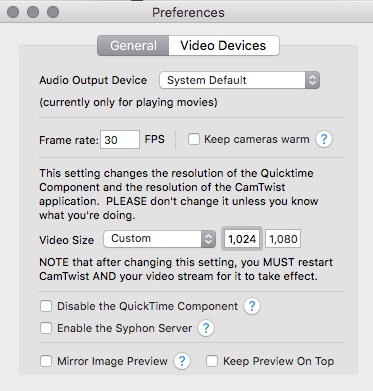Open help for Disable the QuickTime Component
The image size is (373, 391).
point(252,306)
